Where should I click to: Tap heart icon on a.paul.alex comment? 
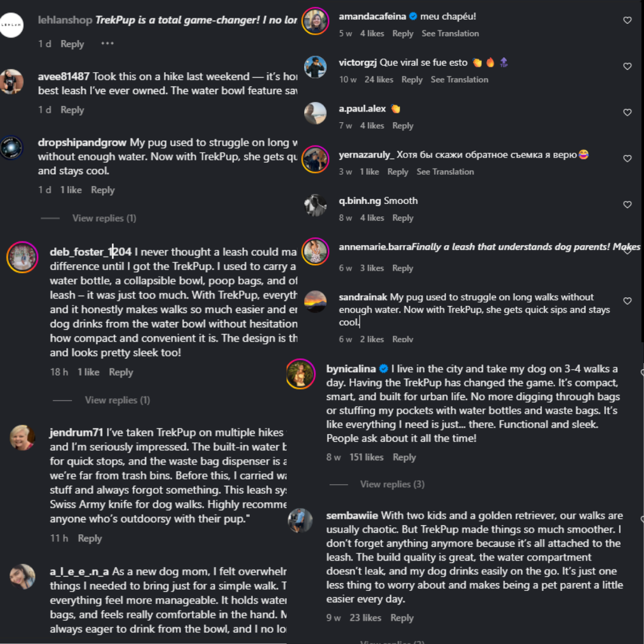pos(627,112)
